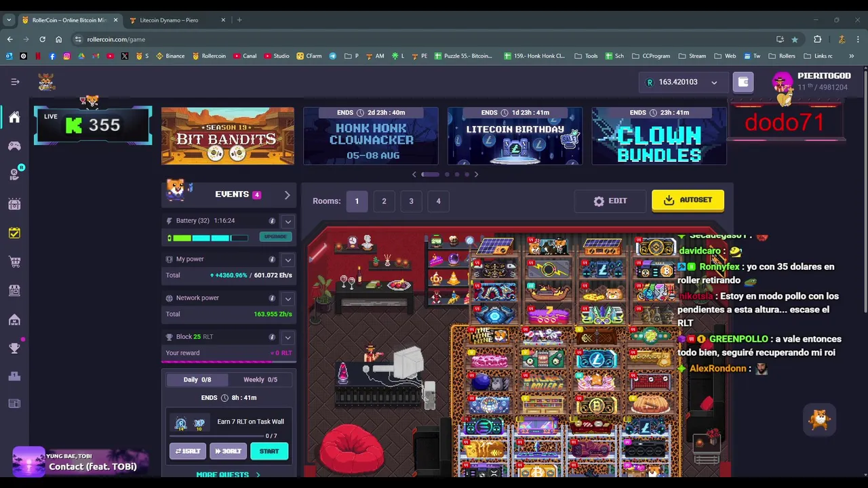
Task: Switch to Room 4
Action: [438, 201]
